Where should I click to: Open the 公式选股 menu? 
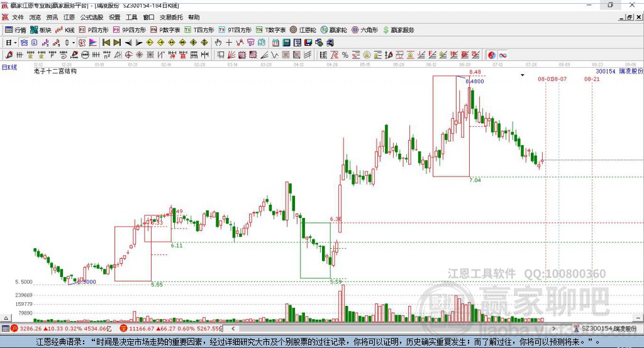point(92,17)
